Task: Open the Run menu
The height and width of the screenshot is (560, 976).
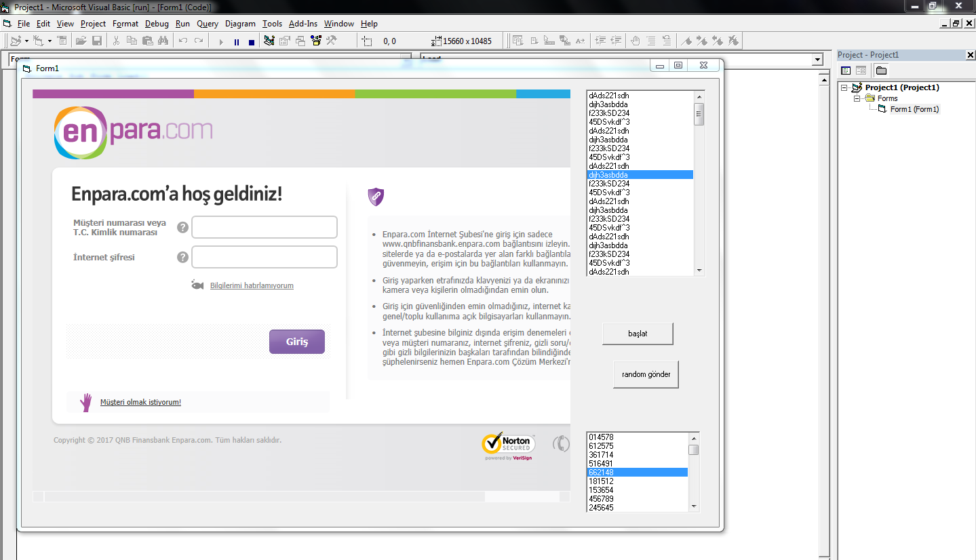Action: click(x=182, y=24)
